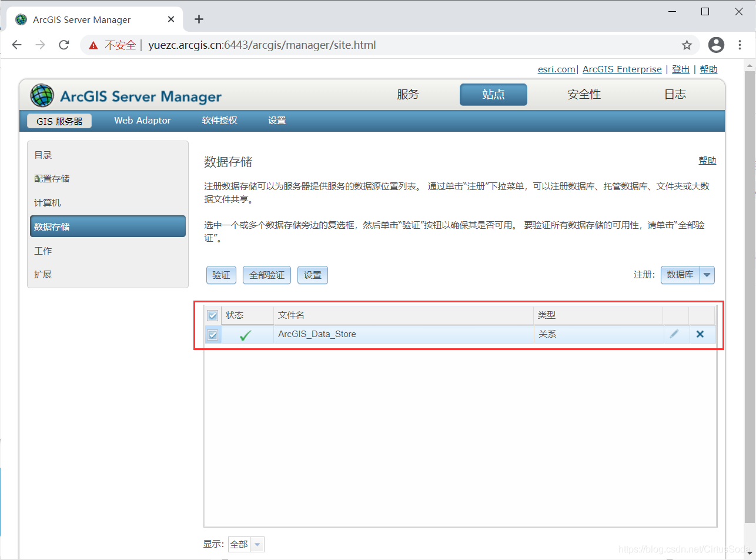Go forward with the browser forward arrow
Image resolution: width=756 pixels, height=560 pixels.
tap(41, 45)
